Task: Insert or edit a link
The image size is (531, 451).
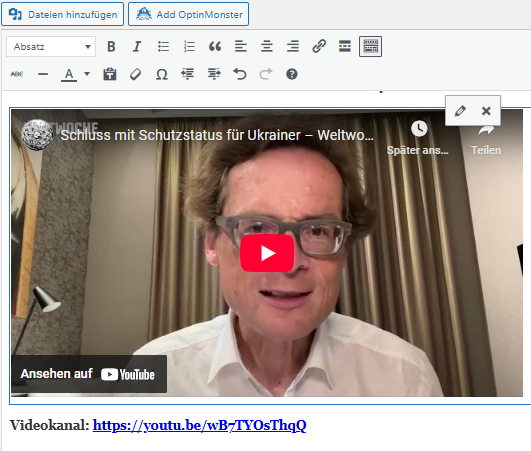Action: point(319,46)
